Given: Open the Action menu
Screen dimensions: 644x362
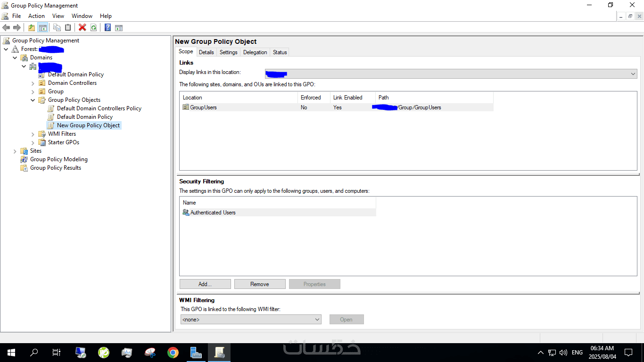Looking at the screenshot, I should click(x=36, y=16).
